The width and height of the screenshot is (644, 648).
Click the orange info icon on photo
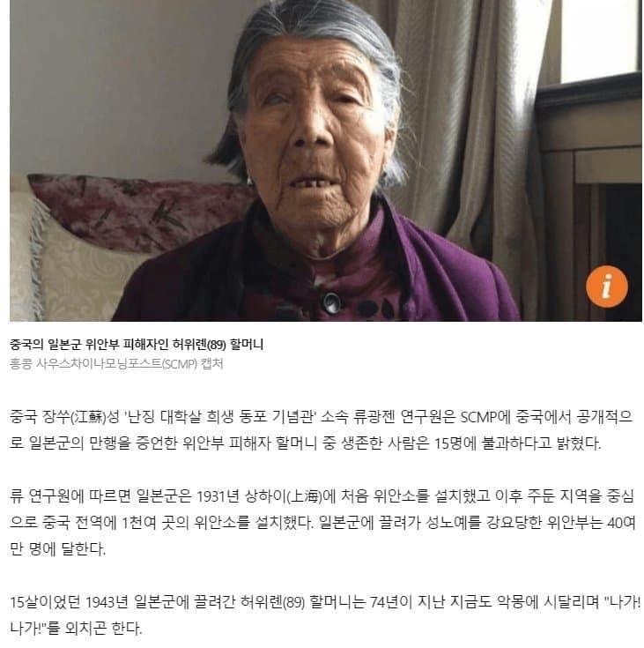click(x=606, y=287)
